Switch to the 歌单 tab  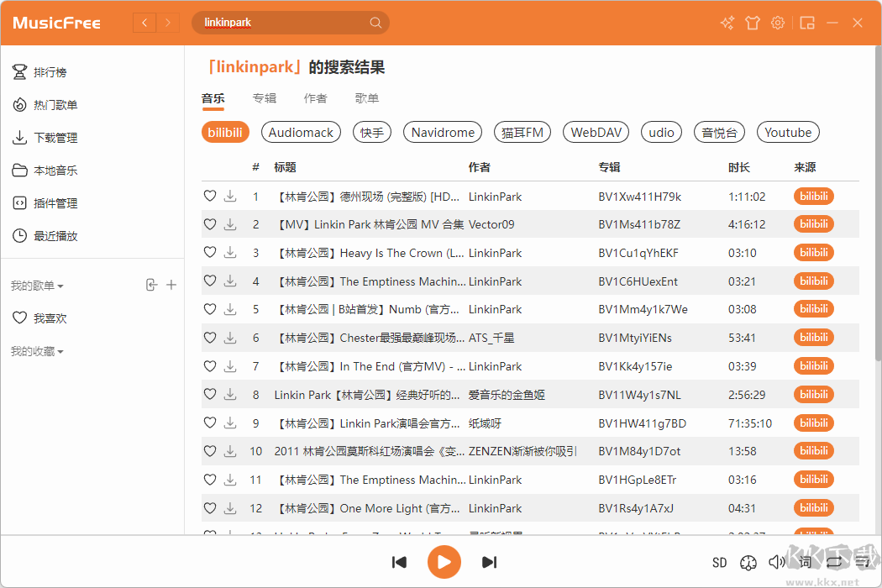367,98
